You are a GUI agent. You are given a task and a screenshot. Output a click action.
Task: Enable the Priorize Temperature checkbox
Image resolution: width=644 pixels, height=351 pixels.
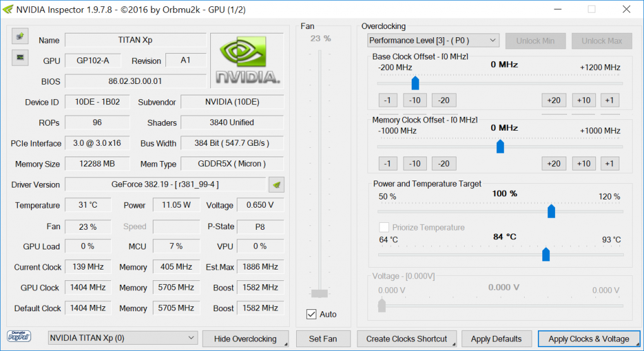tap(384, 227)
